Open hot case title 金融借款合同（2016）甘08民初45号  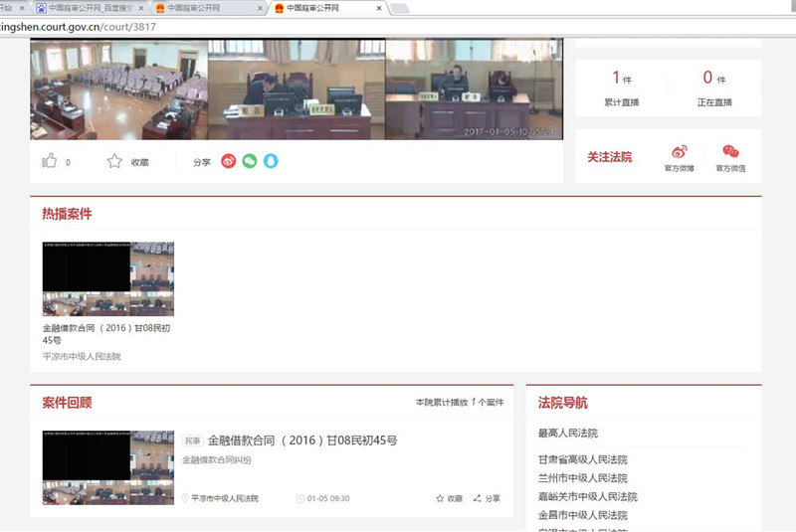[106, 334]
